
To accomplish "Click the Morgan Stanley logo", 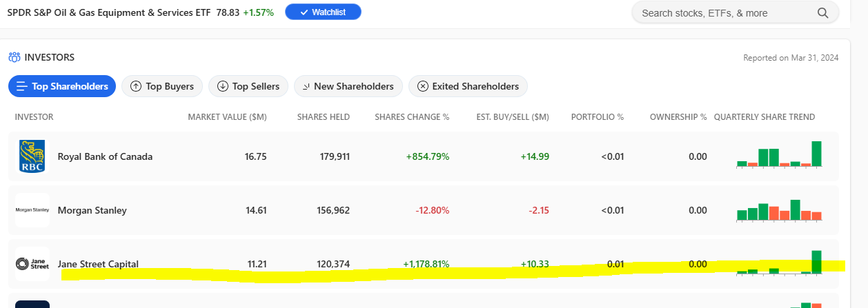I will click(x=32, y=210).
